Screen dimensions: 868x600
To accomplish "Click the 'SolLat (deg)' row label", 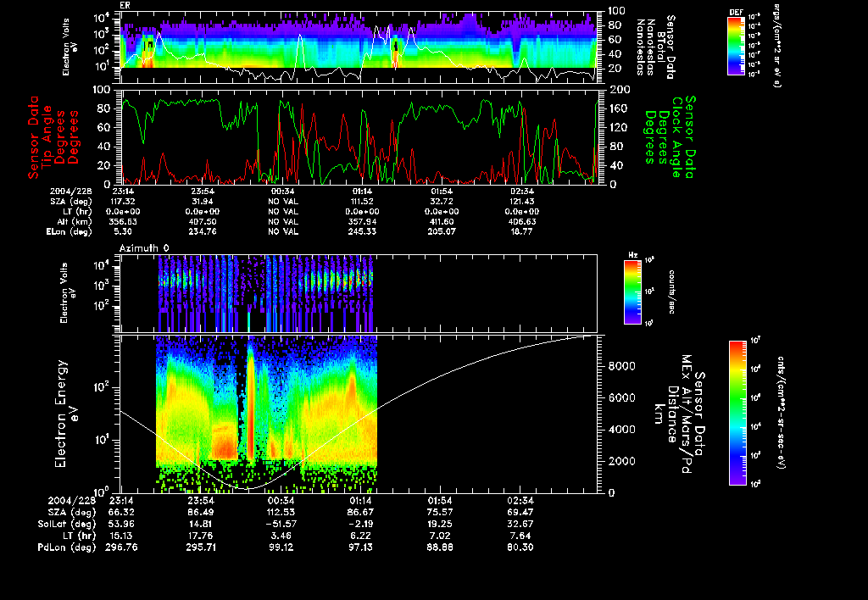I will (x=66, y=525).
